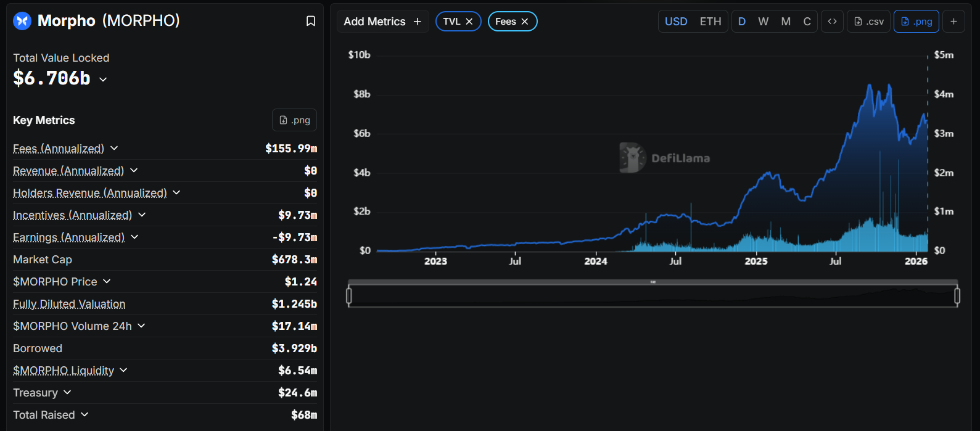980x431 pixels.
Task: Expand Fees (Annualized) details
Action: point(114,149)
